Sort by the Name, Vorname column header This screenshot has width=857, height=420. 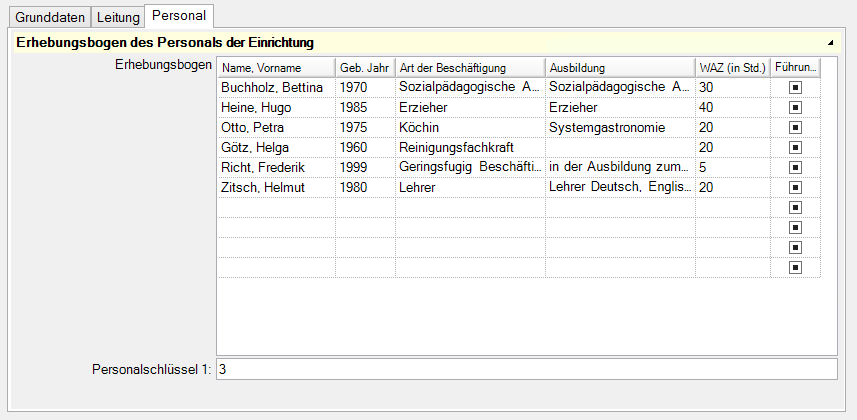click(276, 68)
